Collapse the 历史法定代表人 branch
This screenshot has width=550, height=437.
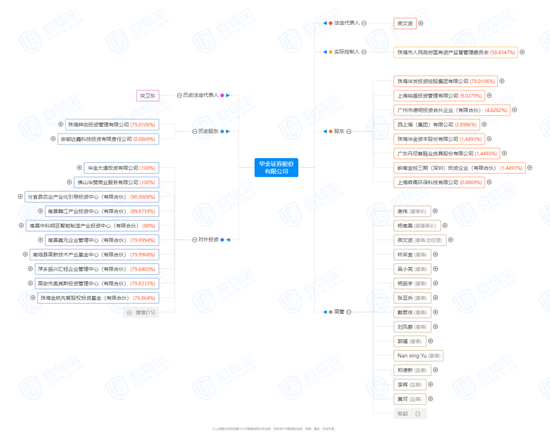pyautogui.click(x=179, y=95)
